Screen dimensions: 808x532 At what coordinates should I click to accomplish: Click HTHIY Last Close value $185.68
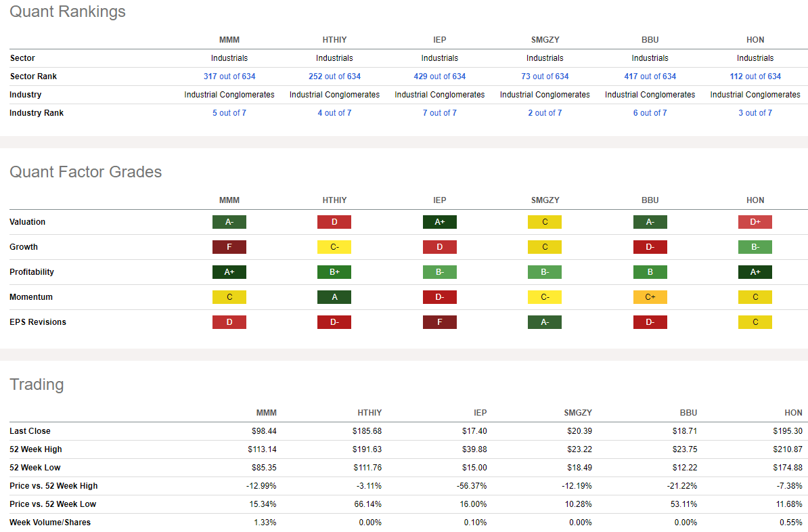pos(367,431)
